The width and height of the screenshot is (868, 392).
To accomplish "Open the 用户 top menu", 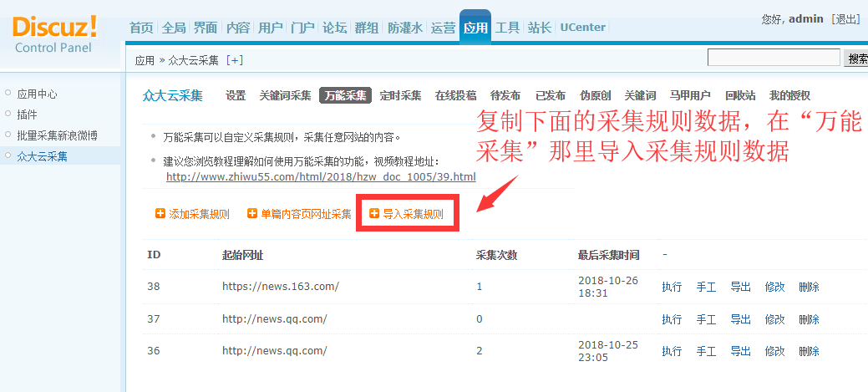I will [x=270, y=28].
